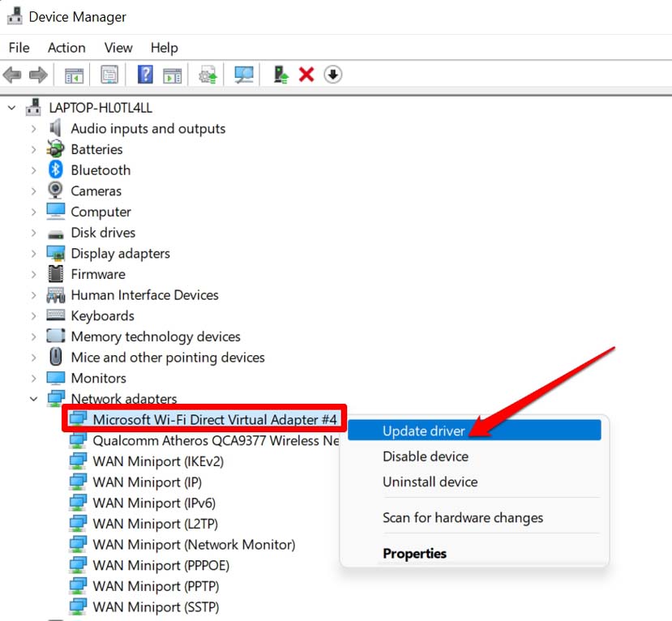The width and height of the screenshot is (672, 621).
Task: Expand the Keyboards chevron
Action: click(33, 315)
